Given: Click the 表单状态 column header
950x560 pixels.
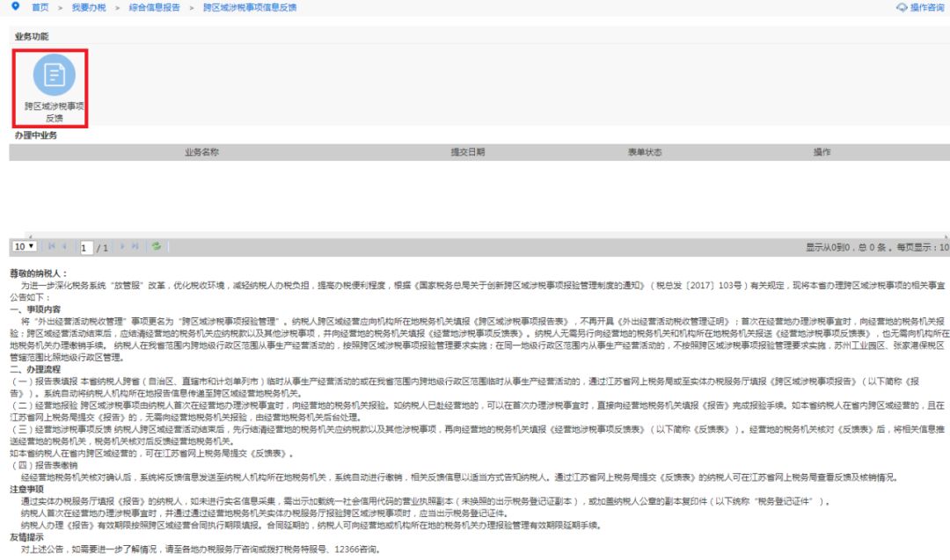Looking at the screenshot, I should 644,152.
